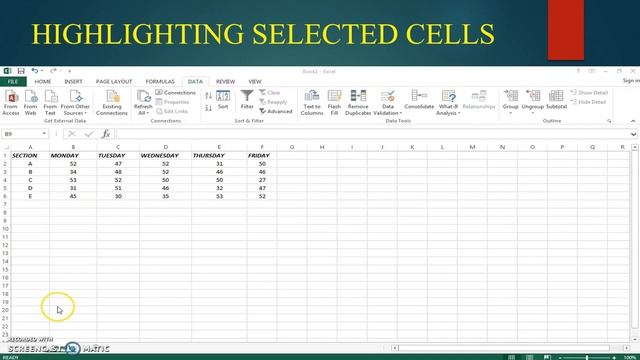Select cell with SECTION header

pyautogui.click(x=30, y=156)
